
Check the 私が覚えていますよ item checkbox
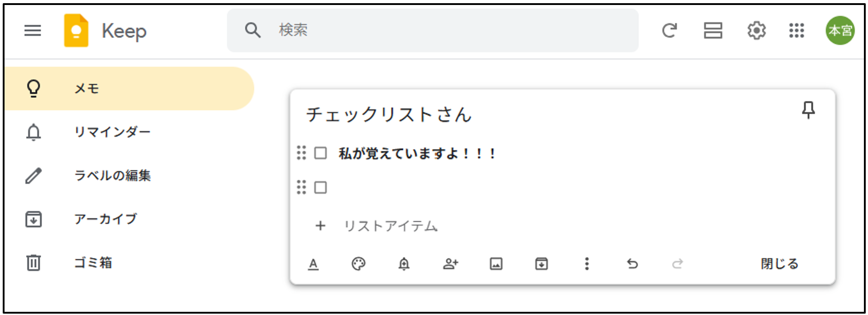click(321, 153)
